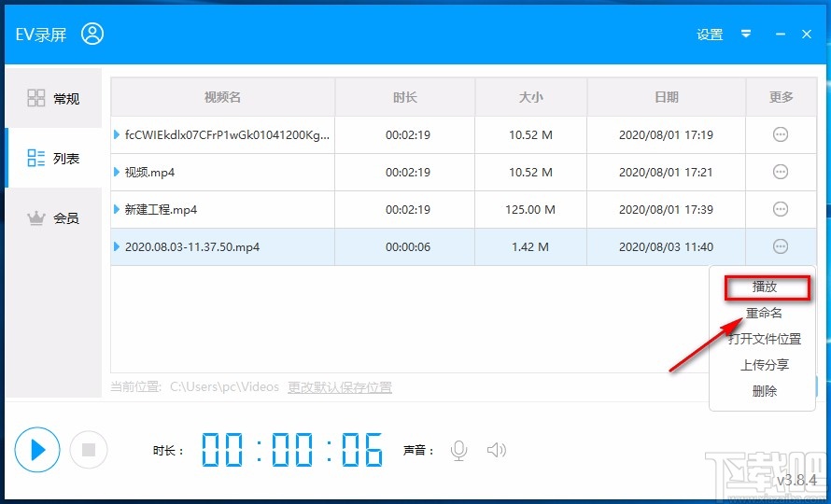Open more options for the fcCWIEkdlx07CFrP1wGk row
The width and height of the screenshot is (831, 504).
tap(781, 134)
